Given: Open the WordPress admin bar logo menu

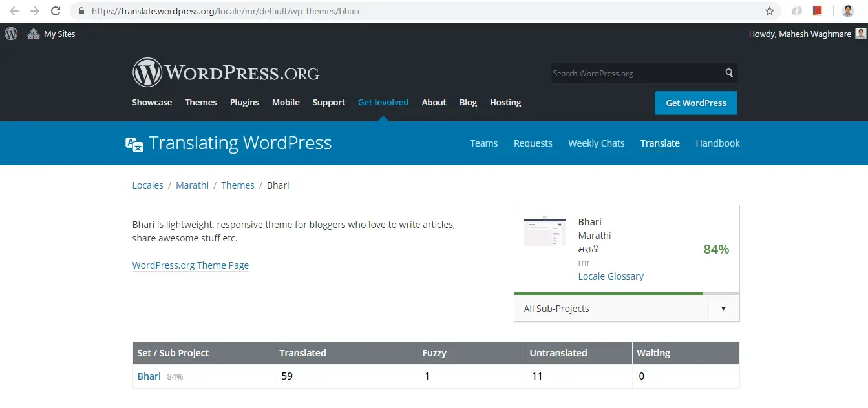Looking at the screenshot, I should point(11,34).
